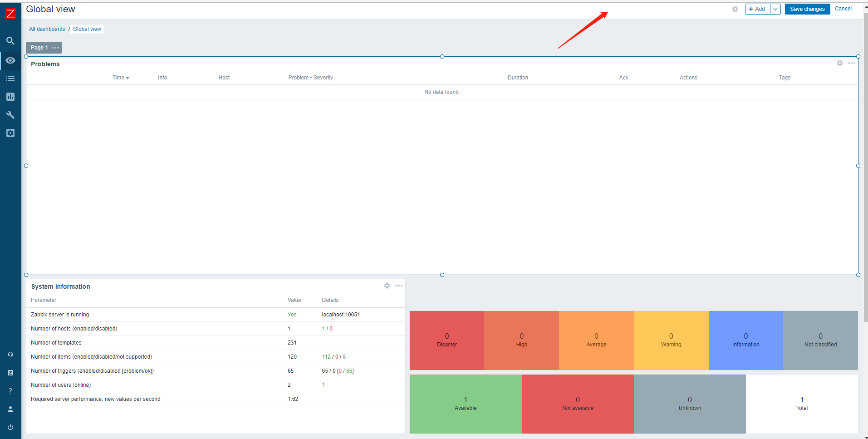The width and height of the screenshot is (868, 439).
Task: Open User settings person icon
Action: [10, 409]
